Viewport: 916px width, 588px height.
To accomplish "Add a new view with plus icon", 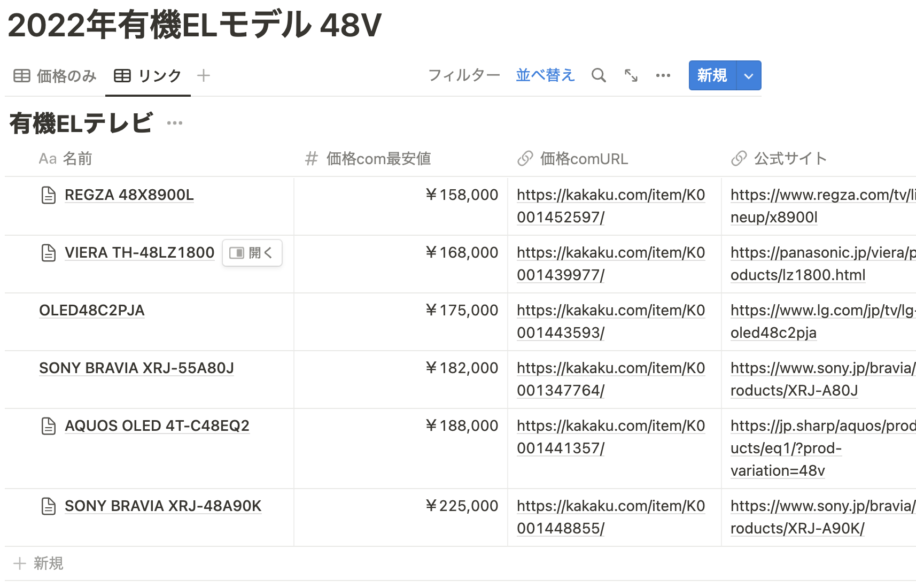I will tap(203, 75).
